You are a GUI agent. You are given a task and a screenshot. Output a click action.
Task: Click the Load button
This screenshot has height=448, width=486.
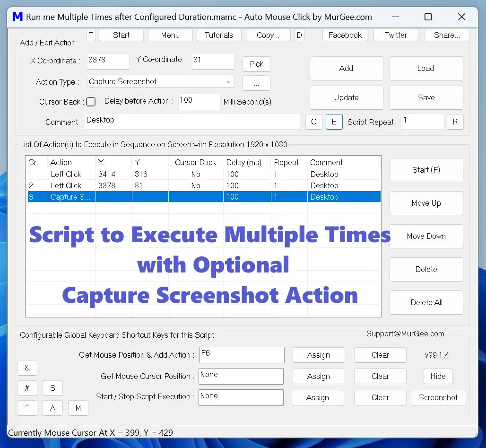(x=426, y=68)
